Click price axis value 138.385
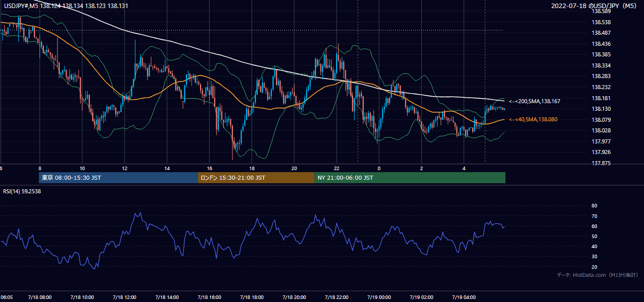 (602, 54)
